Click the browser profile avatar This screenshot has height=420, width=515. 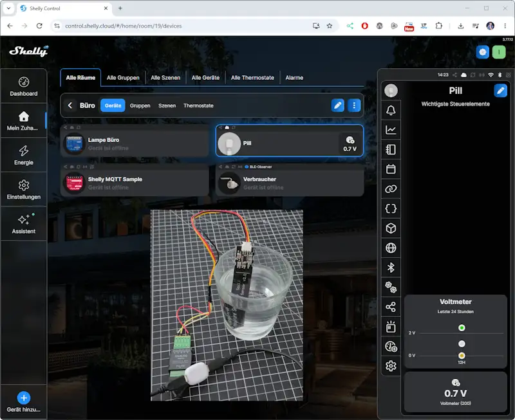pyautogui.click(x=490, y=26)
